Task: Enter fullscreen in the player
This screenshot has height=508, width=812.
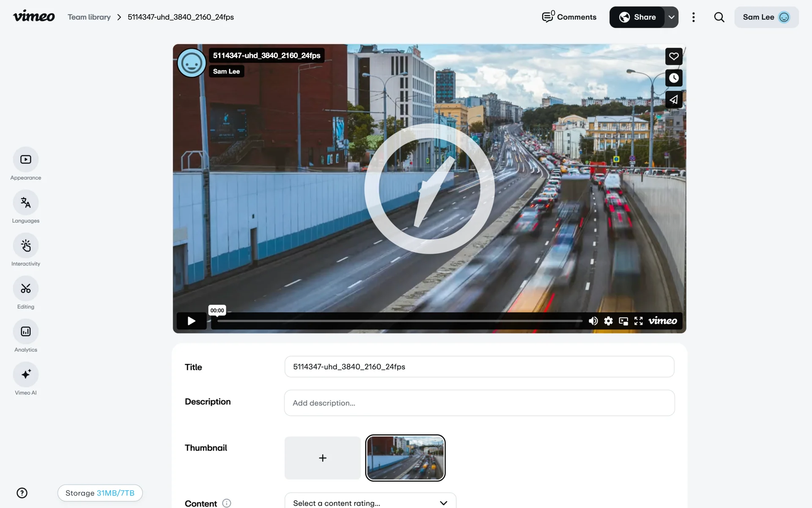Action: coord(639,321)
